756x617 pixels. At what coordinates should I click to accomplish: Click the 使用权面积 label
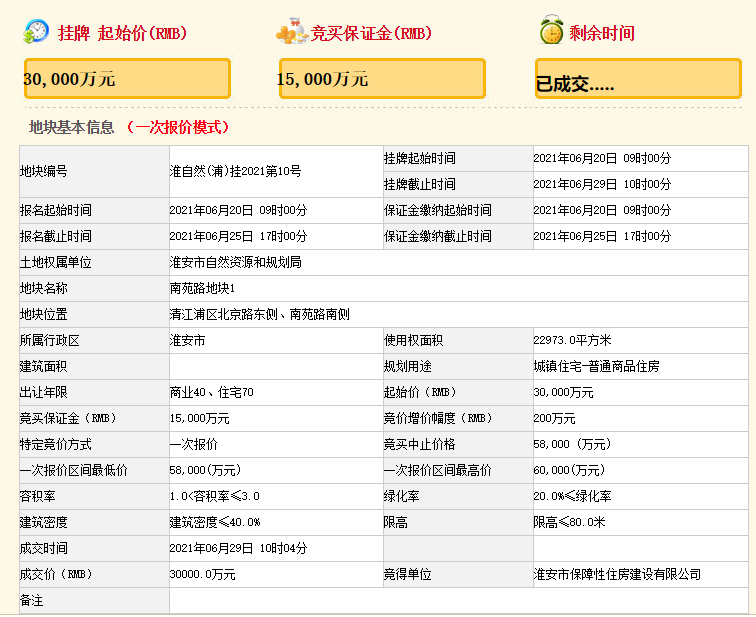click(x=413, y=340)
